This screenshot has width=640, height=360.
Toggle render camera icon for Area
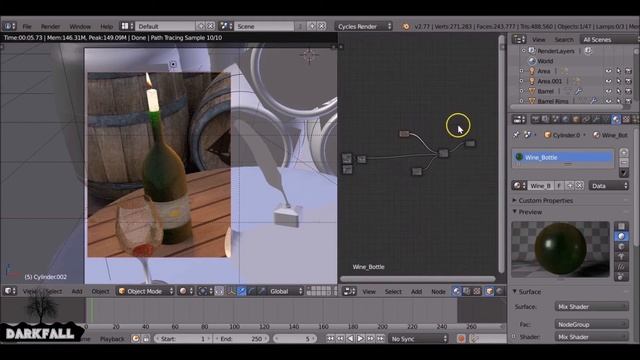[629, 71]
